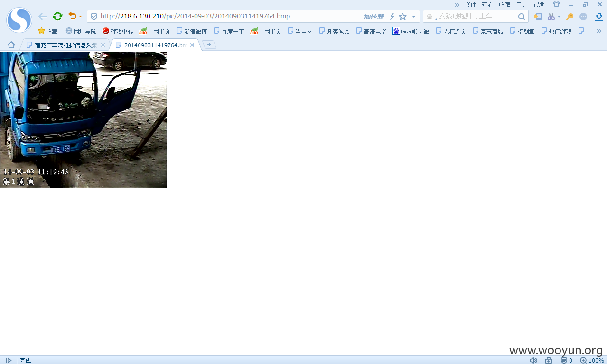
Task: Refresh the current page
Action: coord(57,16)
